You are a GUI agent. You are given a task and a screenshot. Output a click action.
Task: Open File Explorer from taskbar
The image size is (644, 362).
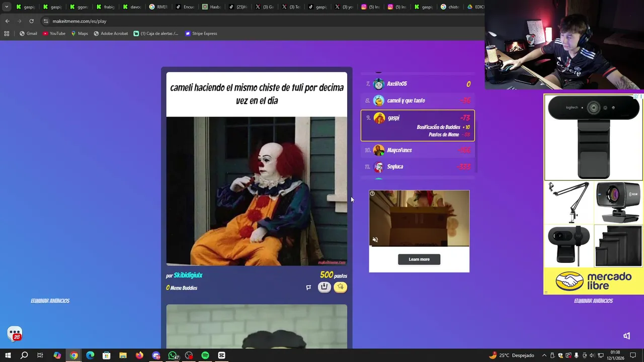pyautogui.click(x=123, y=355)
